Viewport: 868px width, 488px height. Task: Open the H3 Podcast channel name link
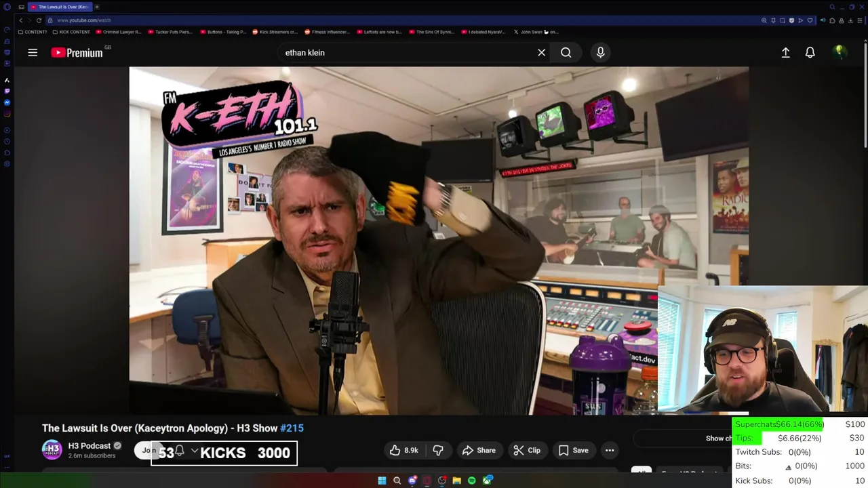[x=89, y=445]
